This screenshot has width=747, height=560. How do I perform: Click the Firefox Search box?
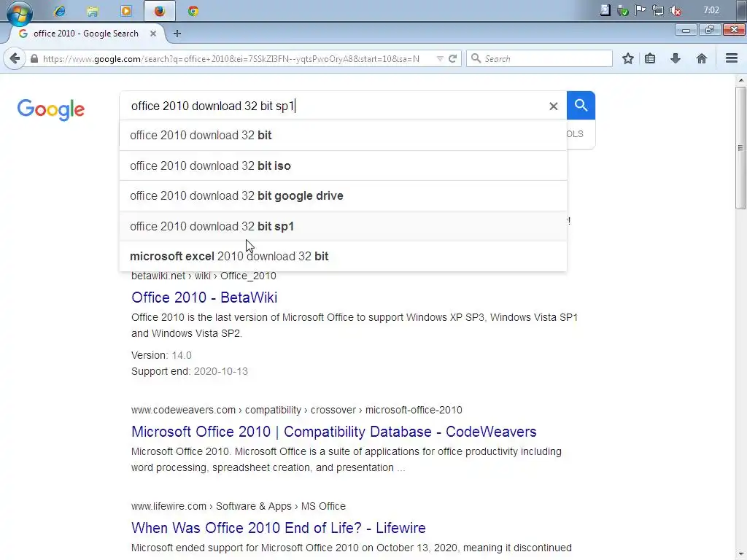(x=539, y=58)
